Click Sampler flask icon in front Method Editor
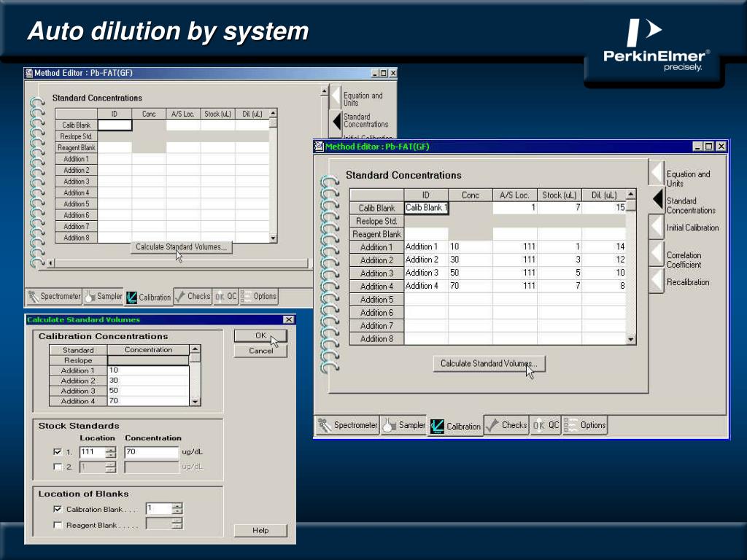The width and height of the screenshot is (747, 560). click(x=390, y=425)
